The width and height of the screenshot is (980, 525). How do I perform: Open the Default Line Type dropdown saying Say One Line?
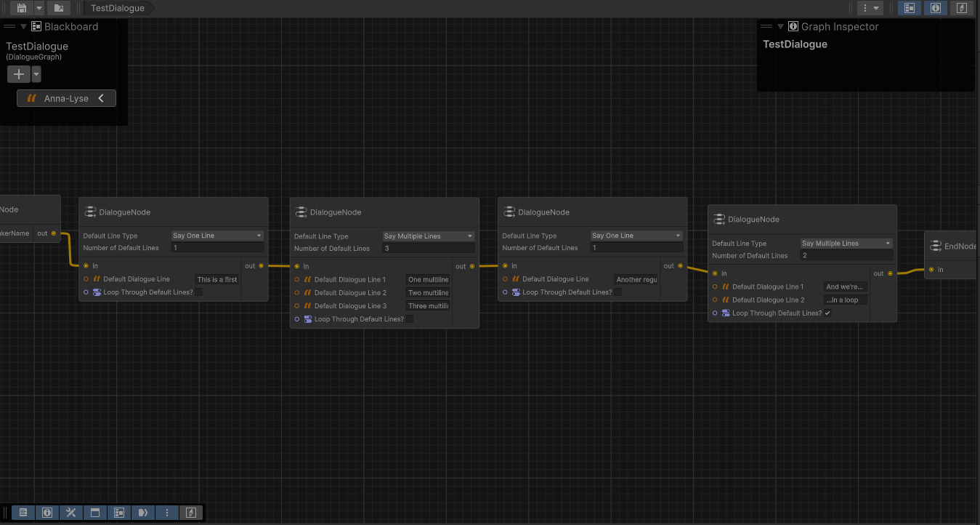coord(216,235)
